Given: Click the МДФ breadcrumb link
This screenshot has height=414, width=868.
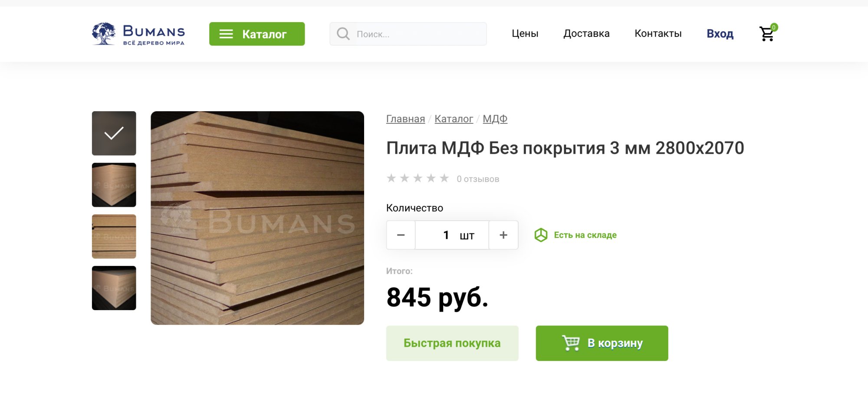Looking at the screenshot, I should point(495,119).
